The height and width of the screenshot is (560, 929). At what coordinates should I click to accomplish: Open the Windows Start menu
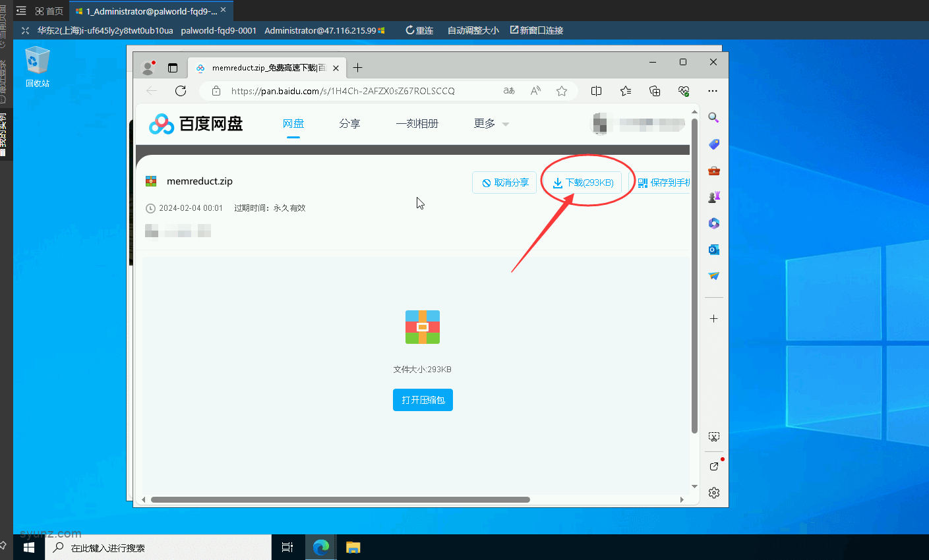pyautogui.click(x=29, y=547)
